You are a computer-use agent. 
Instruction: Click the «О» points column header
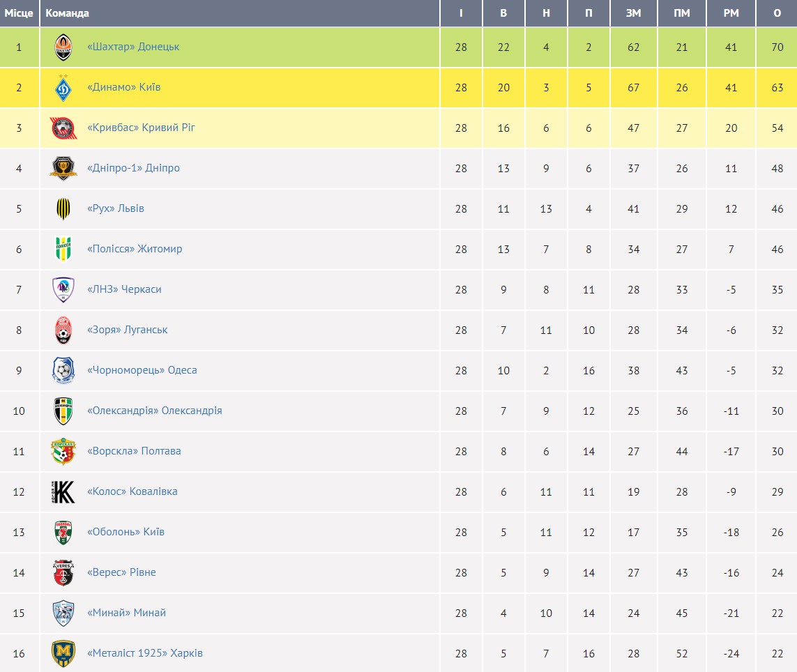777,13
